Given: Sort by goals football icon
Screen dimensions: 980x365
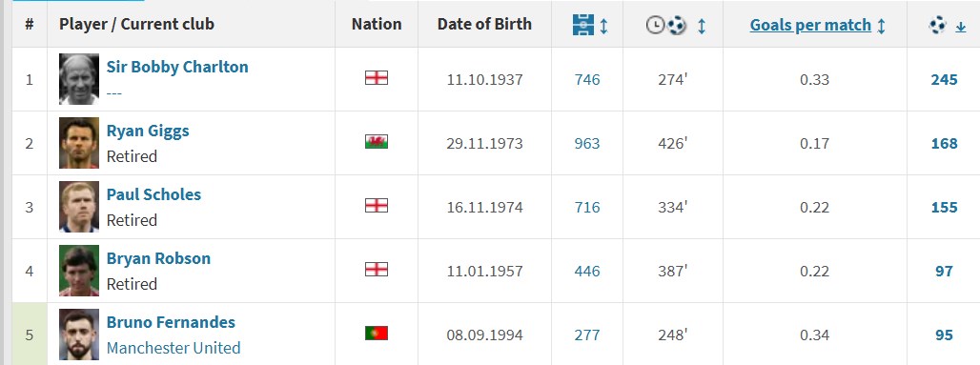Looking at the screenshot, I should tap(937, 25).
